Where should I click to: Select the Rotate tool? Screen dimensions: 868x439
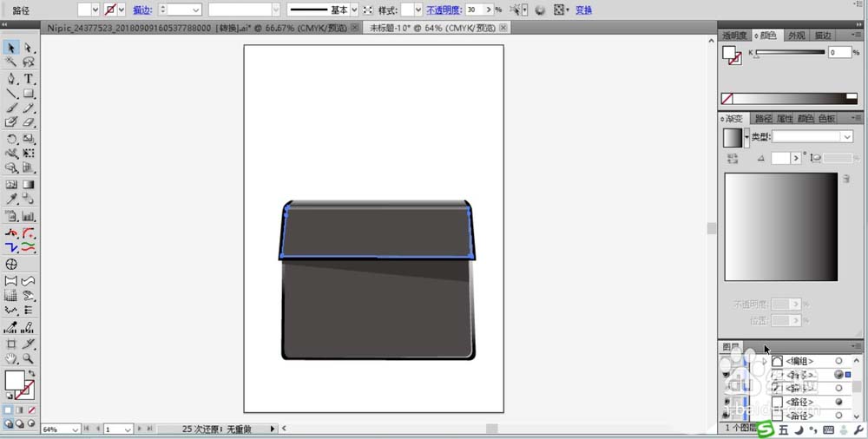pyautogui.click(x=10, y=139)
